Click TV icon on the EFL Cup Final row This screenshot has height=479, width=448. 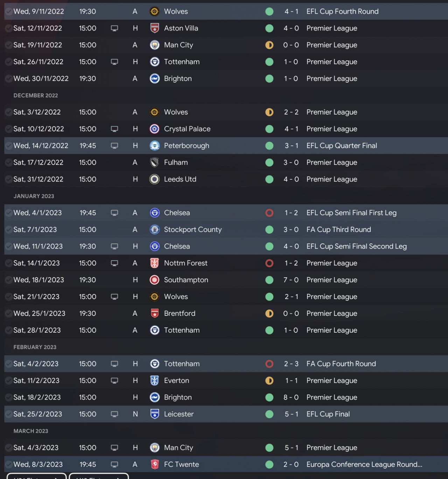114,414
